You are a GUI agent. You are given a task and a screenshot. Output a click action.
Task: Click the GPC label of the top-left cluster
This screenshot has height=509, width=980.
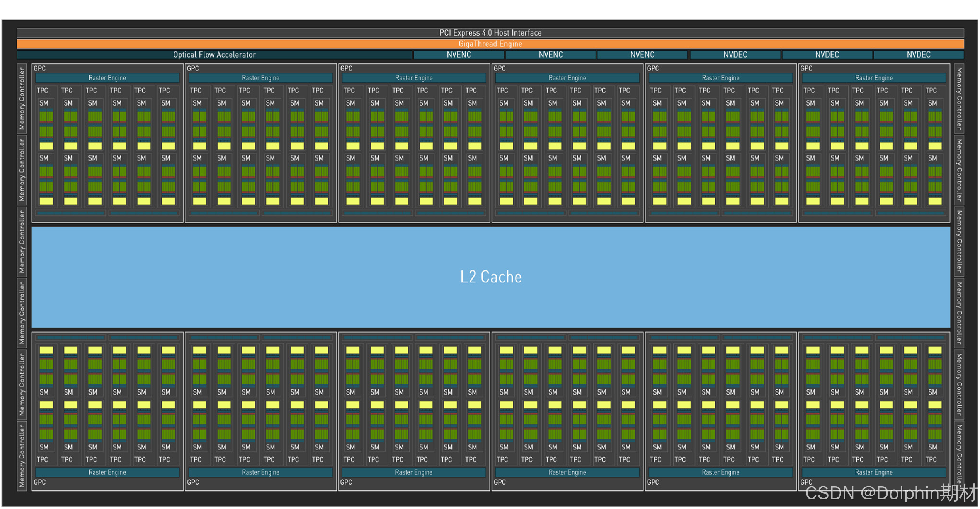pos(40,68)
